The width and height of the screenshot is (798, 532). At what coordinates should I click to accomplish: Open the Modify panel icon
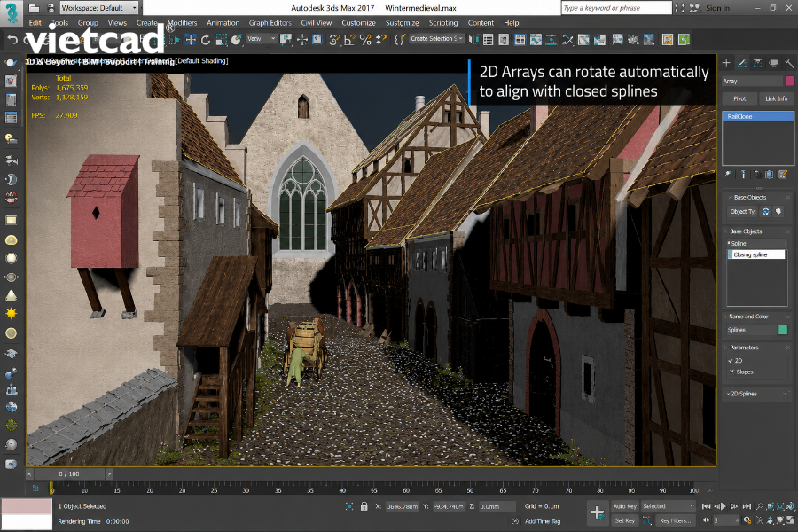tap(742, 63)
